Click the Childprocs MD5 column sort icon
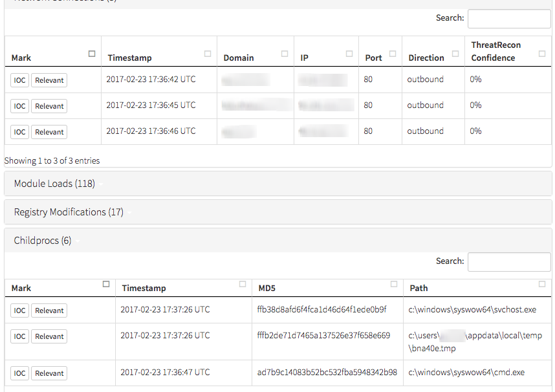555x392 pixels. (395, 284)
